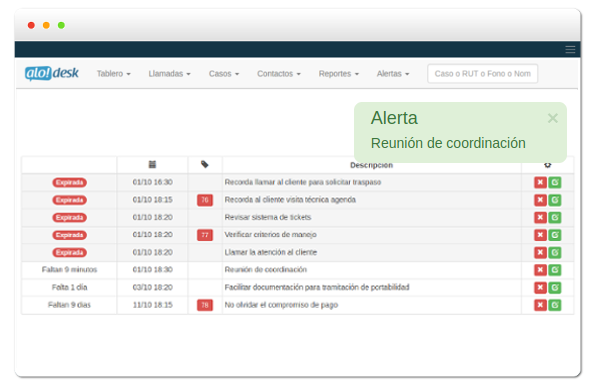Screen dimensions: 600x387
Task: Open the Alertas dropdown
Action: click(393, 73)
